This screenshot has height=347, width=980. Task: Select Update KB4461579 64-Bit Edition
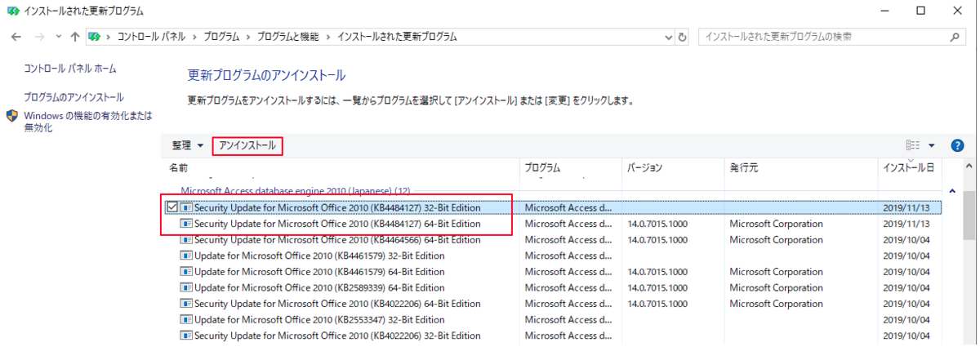point(319,272)
